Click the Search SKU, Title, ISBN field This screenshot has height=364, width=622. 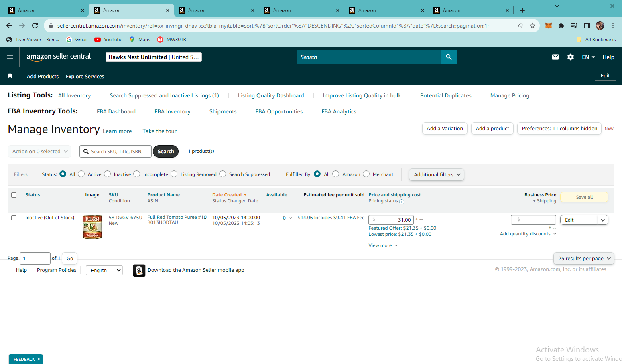[x=116, y=151]
